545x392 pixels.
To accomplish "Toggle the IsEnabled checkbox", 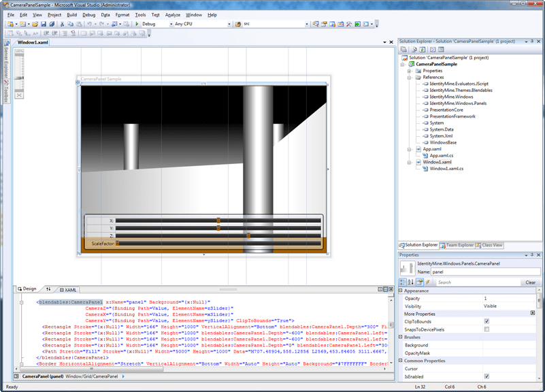I will [486, 376].
